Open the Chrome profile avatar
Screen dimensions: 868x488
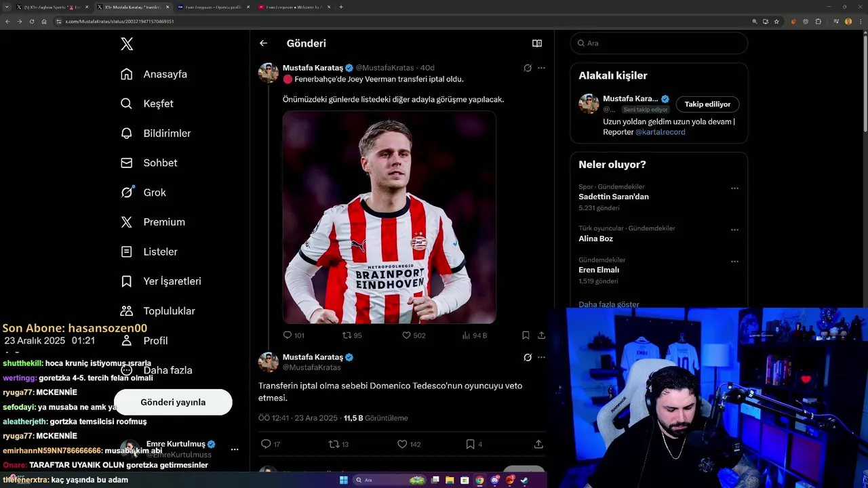[848, 22]
